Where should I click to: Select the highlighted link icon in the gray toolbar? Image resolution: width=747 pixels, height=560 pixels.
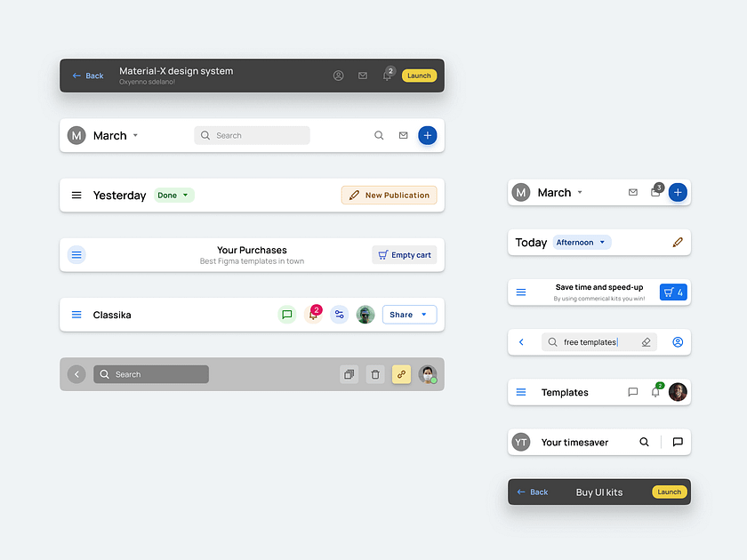(x=401, y=374)
